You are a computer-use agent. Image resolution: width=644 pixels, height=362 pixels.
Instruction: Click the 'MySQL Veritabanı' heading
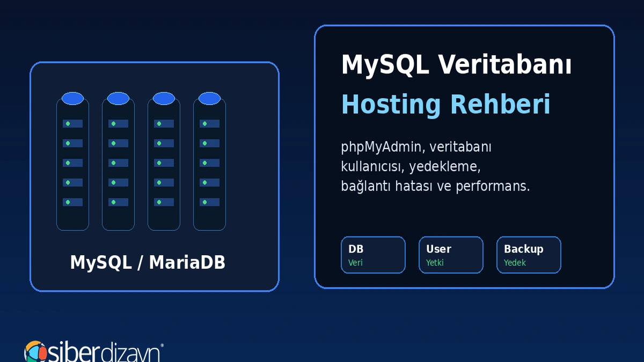click(x=456, y=65)
